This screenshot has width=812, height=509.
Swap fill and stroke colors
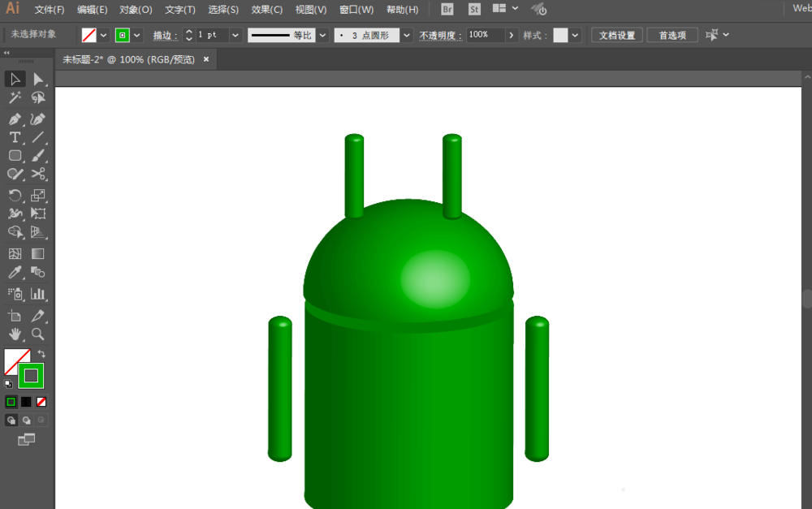click(x=41, y=354)
